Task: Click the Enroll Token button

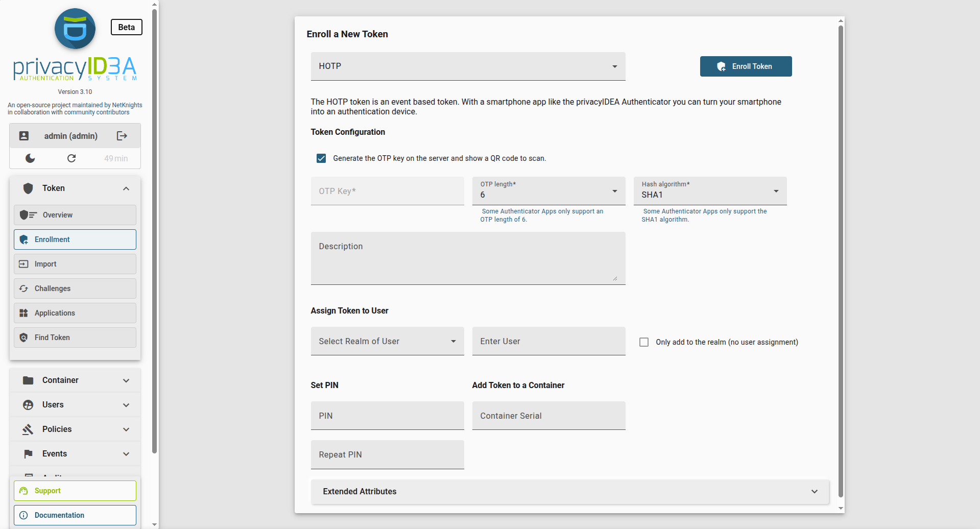Action: [745, 66]
